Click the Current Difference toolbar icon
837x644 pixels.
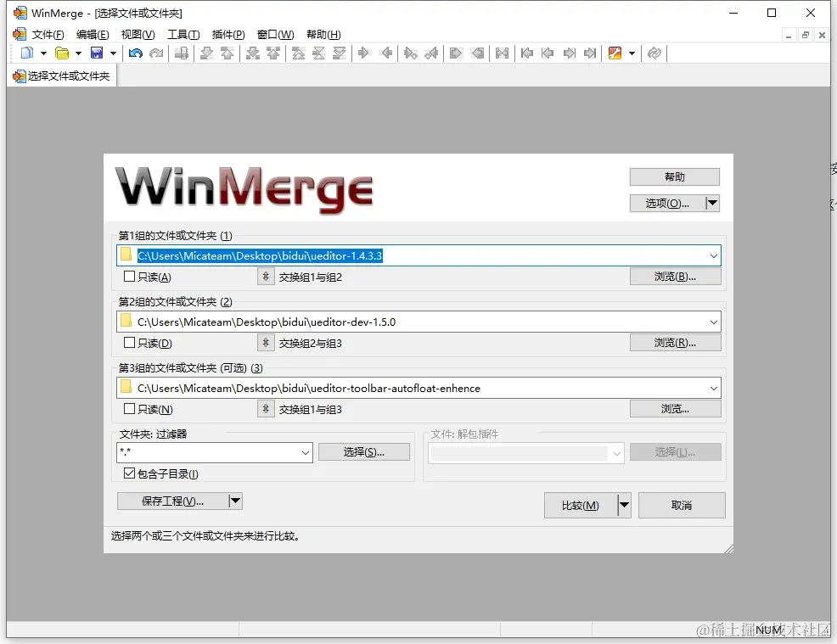tap(318, 53)
